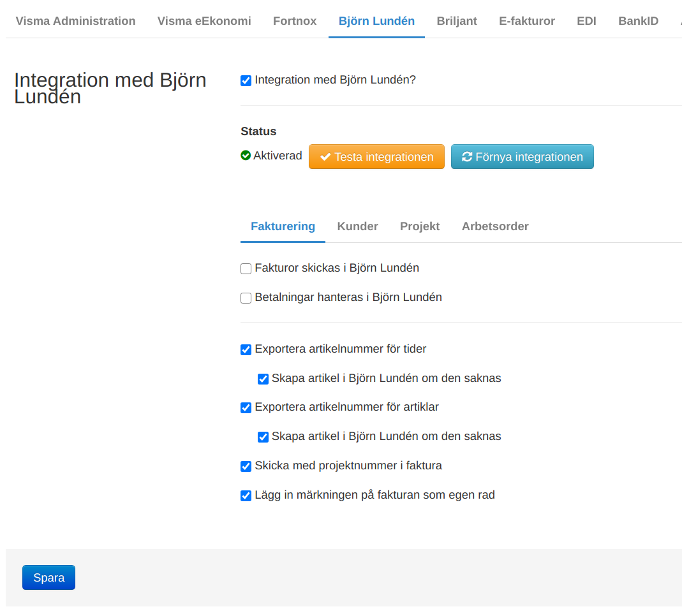The height and width of the screenshot is (616, 682).
Task: Click the Status heading text
Action: click(258, 131)
